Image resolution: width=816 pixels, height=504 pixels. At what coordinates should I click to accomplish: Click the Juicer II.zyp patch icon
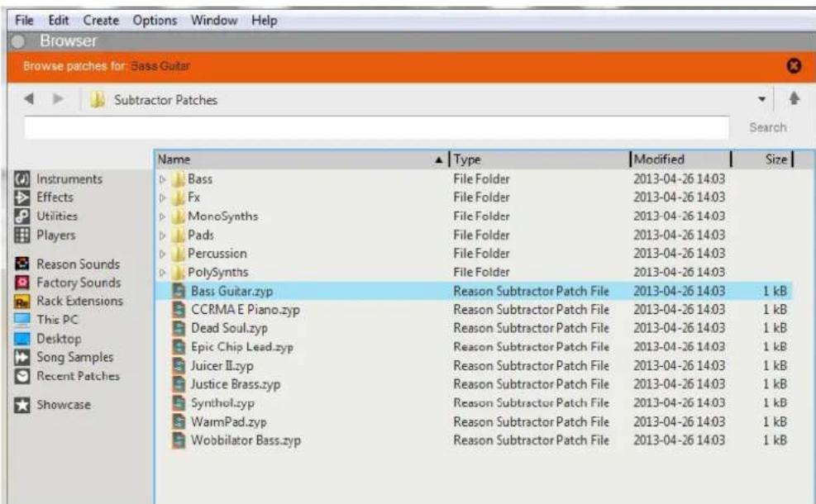[179, 366]
